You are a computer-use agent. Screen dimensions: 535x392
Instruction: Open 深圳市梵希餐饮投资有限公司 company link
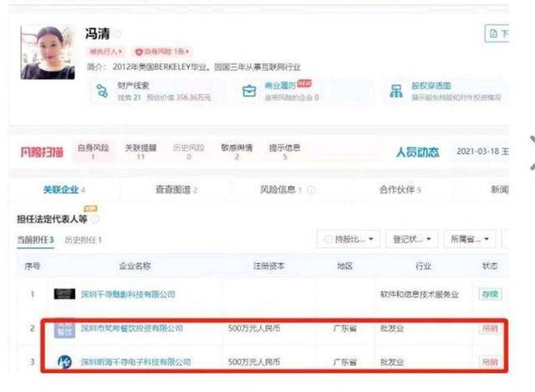click(x=132, y=328)
